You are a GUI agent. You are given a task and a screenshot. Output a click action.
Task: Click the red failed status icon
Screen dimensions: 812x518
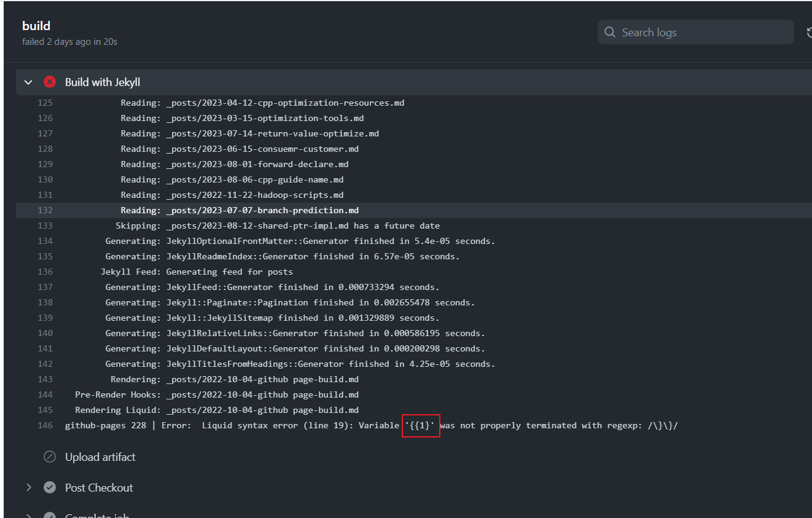50,82
